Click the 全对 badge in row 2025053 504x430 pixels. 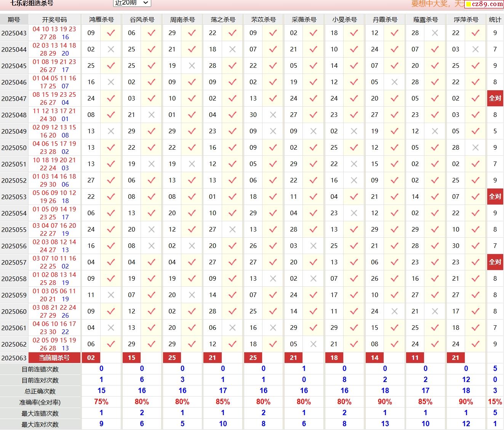click(495, 197)
